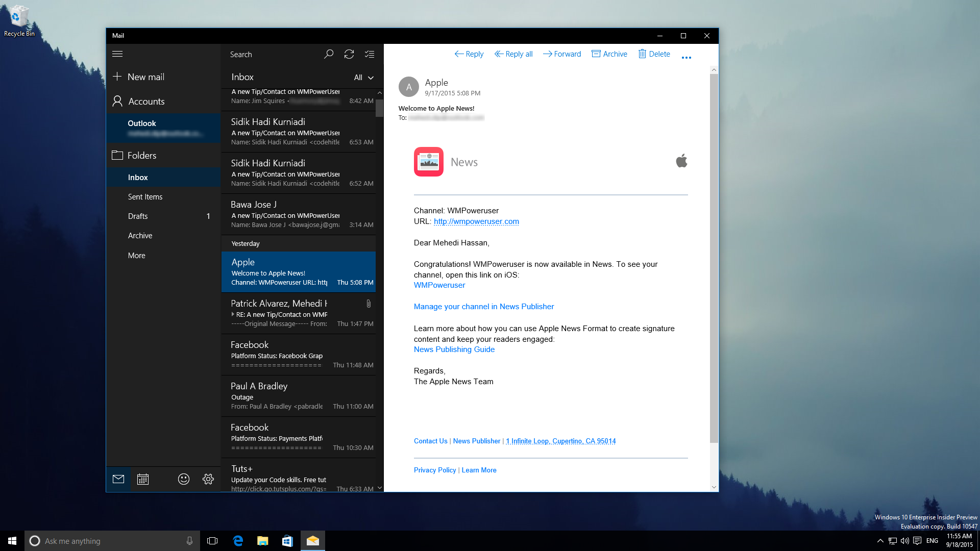This screenshot has width=980, height=551.
Task: Switch to Mail view icon
Action: pyautogui.click(x=118, y=479)
